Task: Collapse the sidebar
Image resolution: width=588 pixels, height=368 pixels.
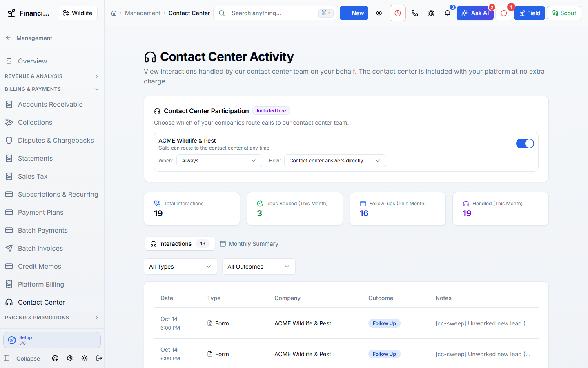Action: click(22, 359)
